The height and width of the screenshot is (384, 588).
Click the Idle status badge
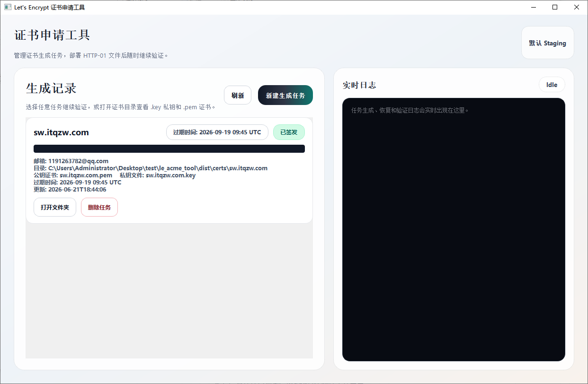(x=552, y=85)
